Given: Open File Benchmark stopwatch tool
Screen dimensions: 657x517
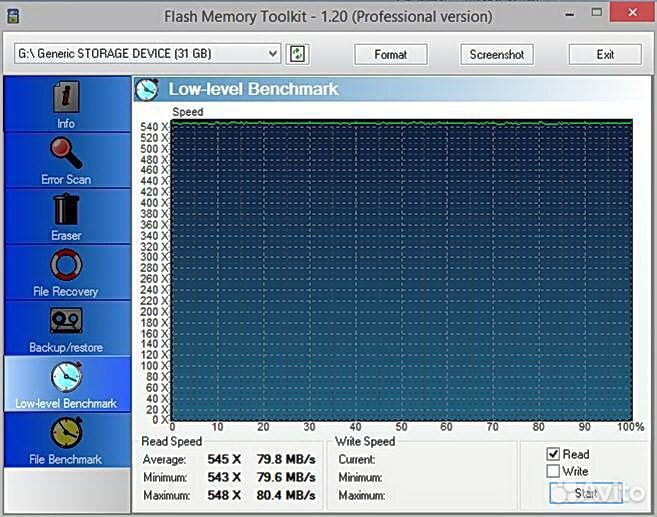Looking at the screenshot, I should pos(66,432).
